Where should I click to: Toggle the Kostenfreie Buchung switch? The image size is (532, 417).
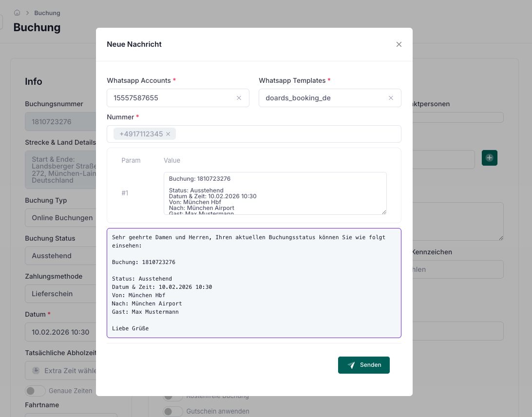coord(173,398)
